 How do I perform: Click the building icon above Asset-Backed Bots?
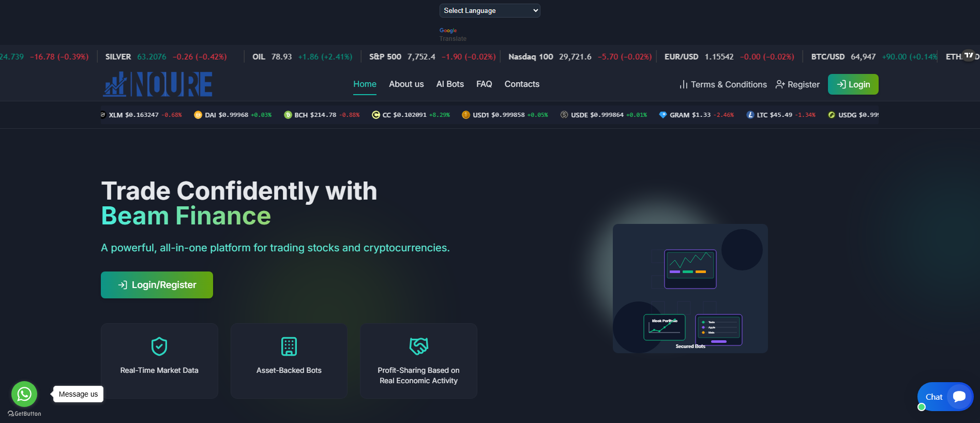289,346
